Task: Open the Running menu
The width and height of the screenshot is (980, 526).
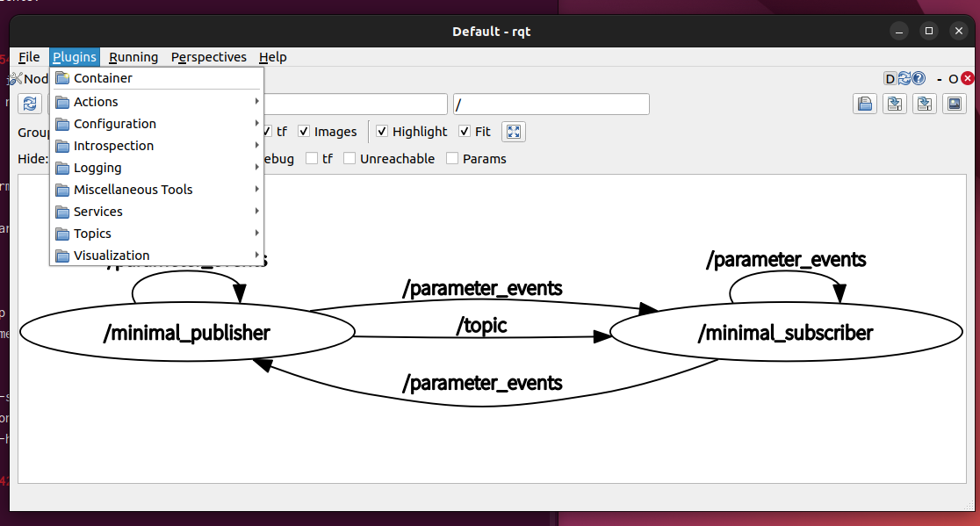Action: (x=133, y=57)
